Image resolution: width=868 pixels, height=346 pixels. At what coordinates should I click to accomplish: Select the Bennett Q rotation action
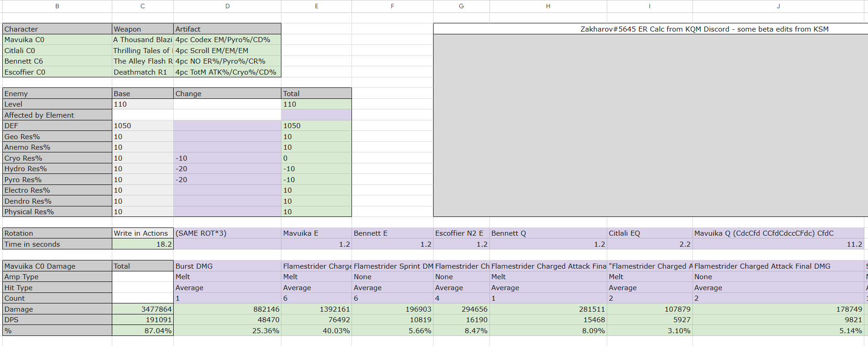[548, 233]
